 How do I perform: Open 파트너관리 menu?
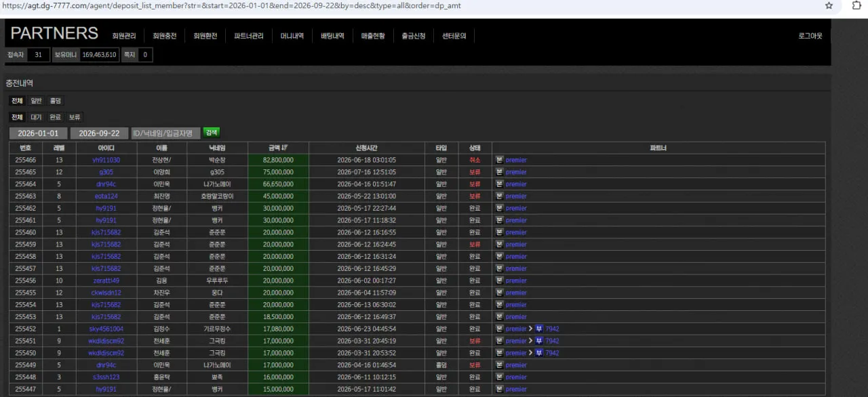(249, 36)
